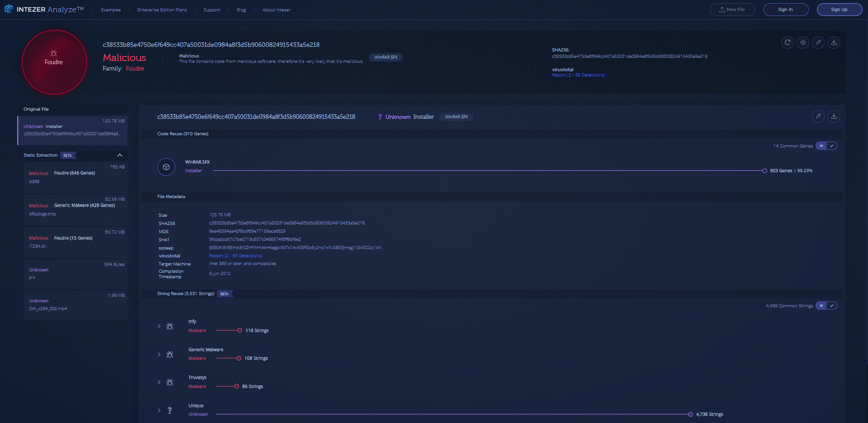Toggle the 4,469 Common Strings switch
This screenshot has width=868, height=423.
[x=826, y=306]
